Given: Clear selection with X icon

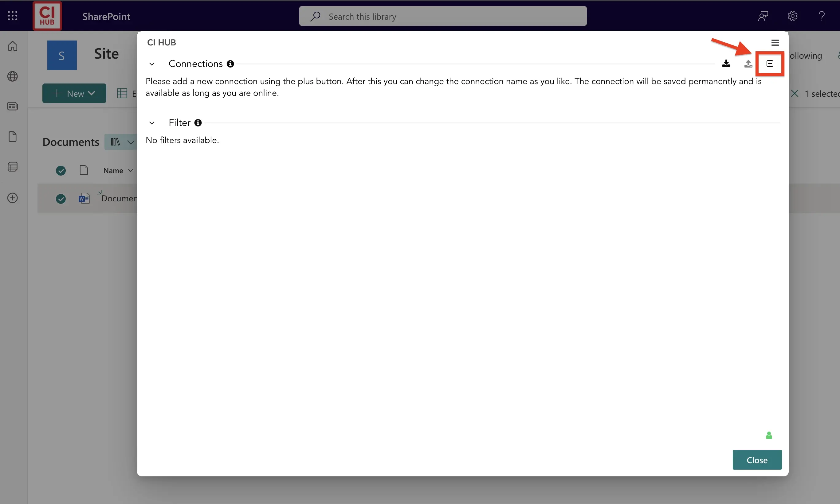Looking at the screenshot, I should click(x=795, y=93).
